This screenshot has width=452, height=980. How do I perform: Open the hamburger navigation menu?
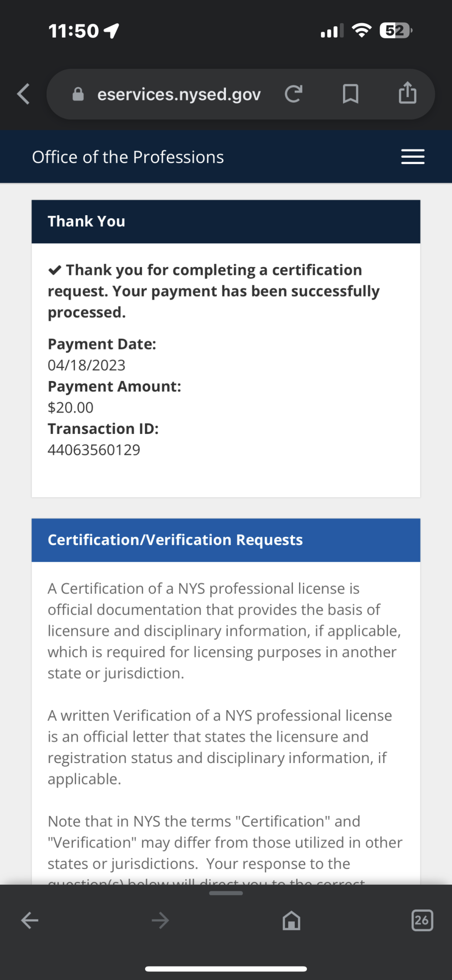[413, 157]
